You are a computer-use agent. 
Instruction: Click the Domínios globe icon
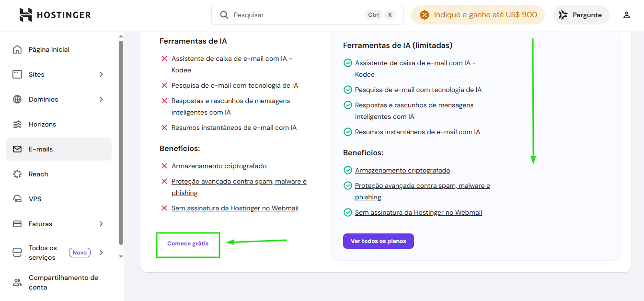[17, 99]
